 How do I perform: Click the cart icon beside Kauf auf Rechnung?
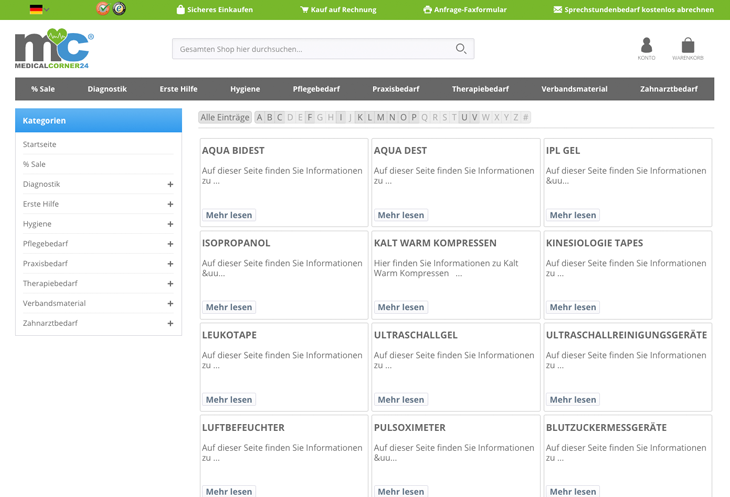304,9
